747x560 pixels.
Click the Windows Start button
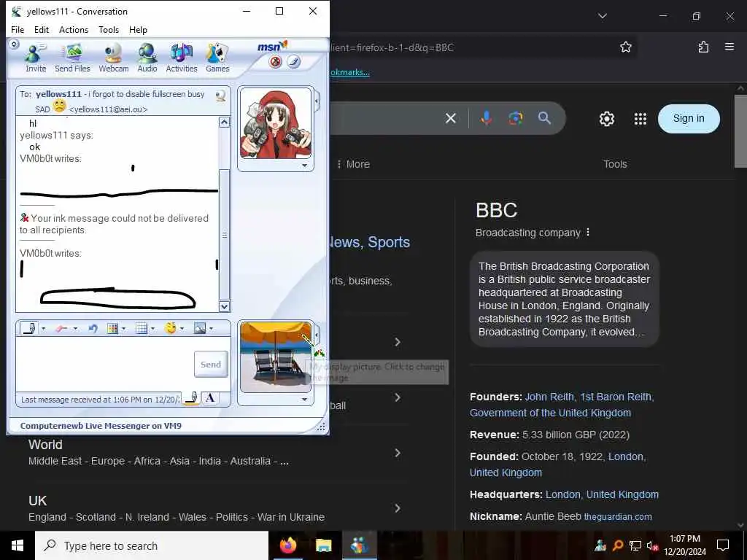tap(18, 545)
